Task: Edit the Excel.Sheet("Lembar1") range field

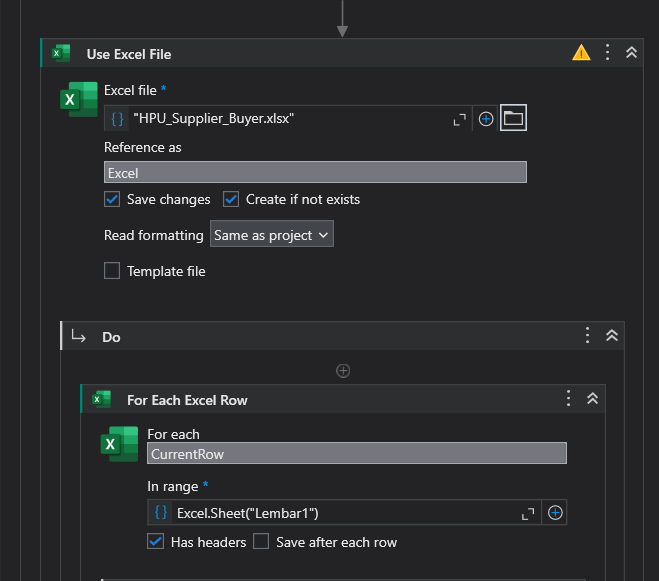Action: pos(345,513)
